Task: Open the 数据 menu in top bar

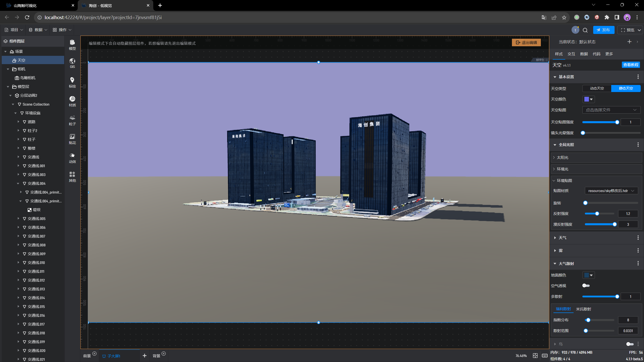Action: click(x=38, y=30)
